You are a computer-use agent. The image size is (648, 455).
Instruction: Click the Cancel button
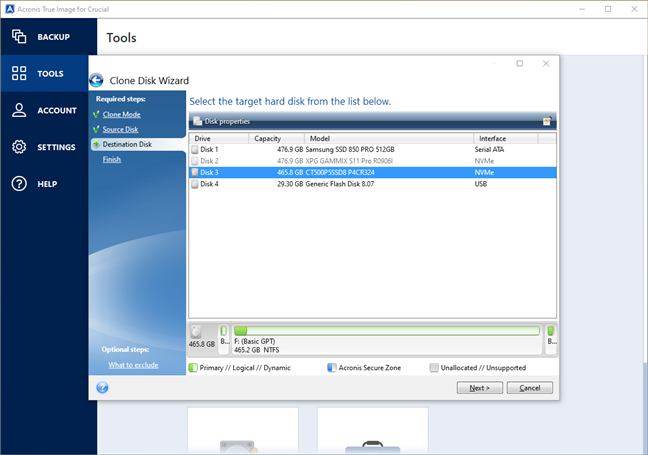click(x=529, y=388)
